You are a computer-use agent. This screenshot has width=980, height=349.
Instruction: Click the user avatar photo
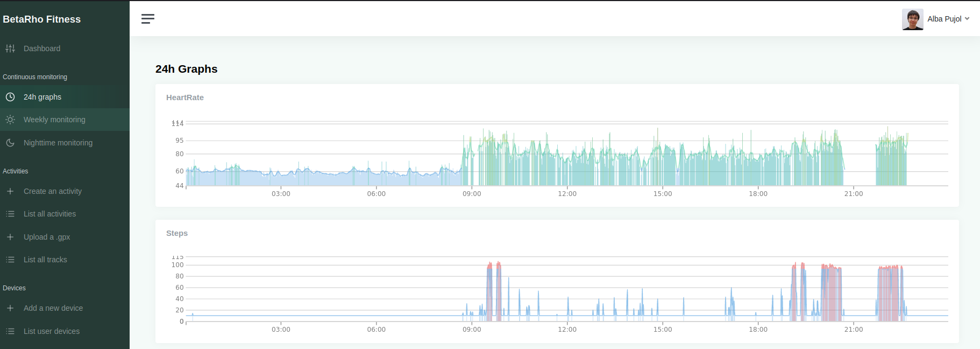coord(912,19)
